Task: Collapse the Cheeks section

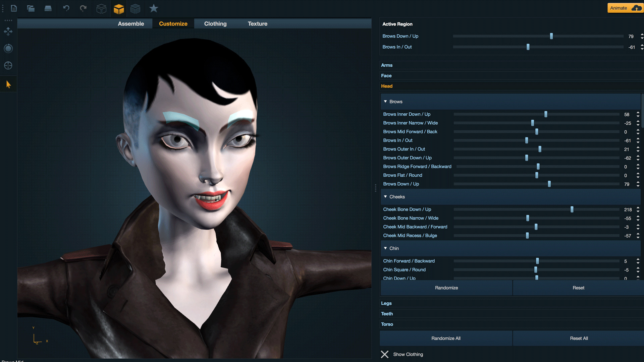Action: [385, 197]
